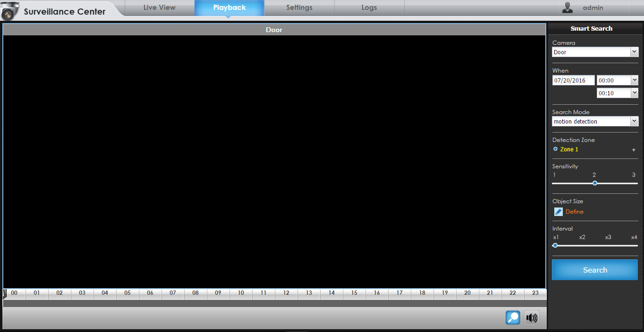Viewport: 644px width, 332px height.
Task: Click the x2 Interval label
Action: click(582, 237)
